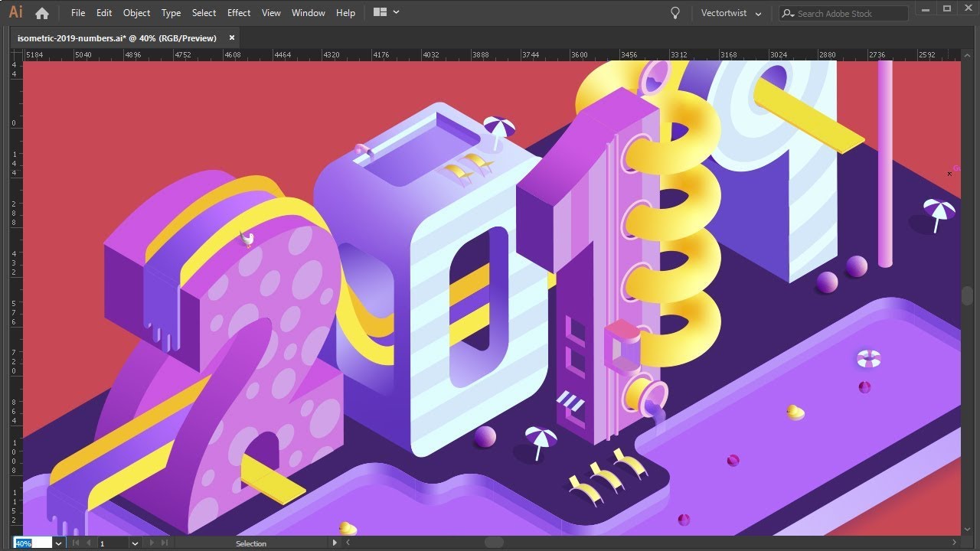Open the search magnifier options icon
This screenshot has width=980, height=551.
pos(788,14)
